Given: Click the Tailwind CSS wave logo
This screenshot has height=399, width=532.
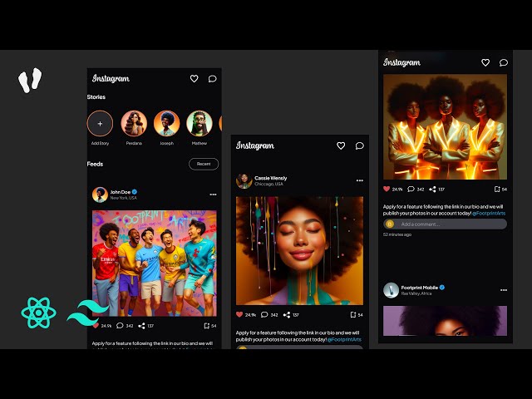Looking at the screenshot, I should [87, 313].
